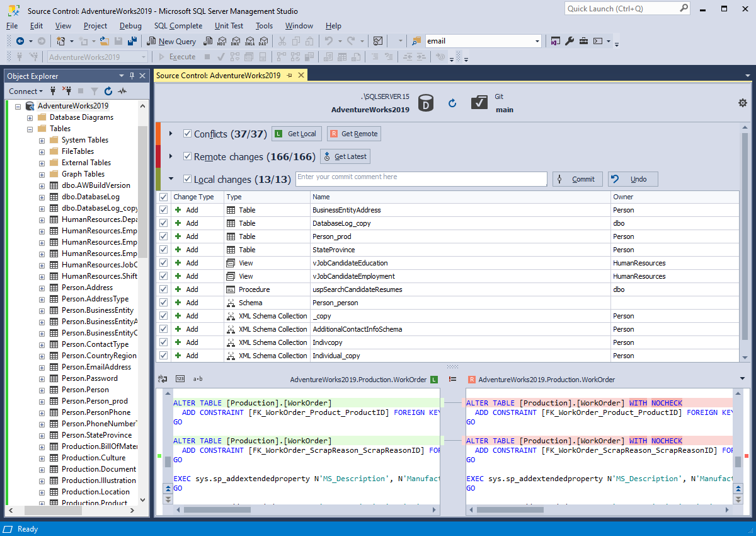
Task: Click the Commit icon next to comment field
Action: click(560, 178)
